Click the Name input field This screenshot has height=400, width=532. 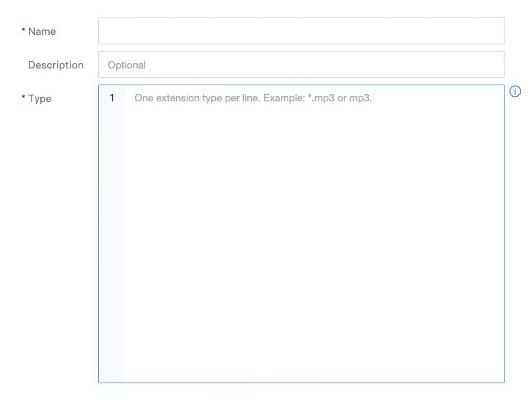(302, 31)
